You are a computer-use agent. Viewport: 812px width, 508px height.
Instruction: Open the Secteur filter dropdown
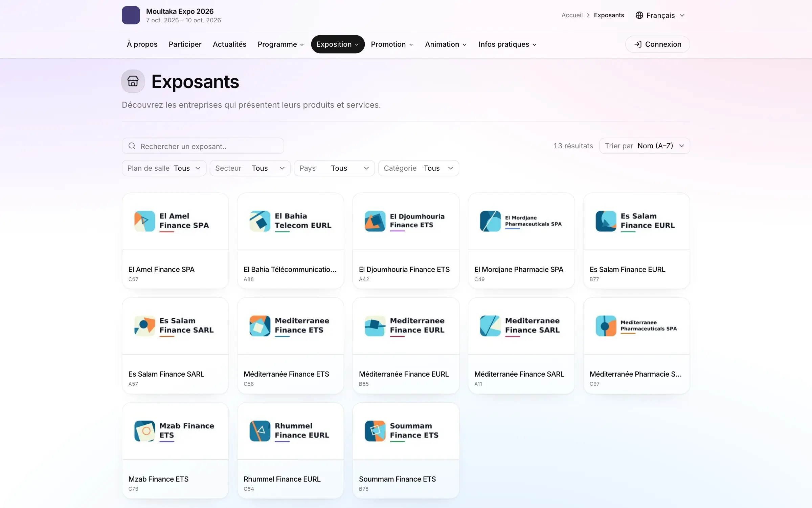coord(250,168)
